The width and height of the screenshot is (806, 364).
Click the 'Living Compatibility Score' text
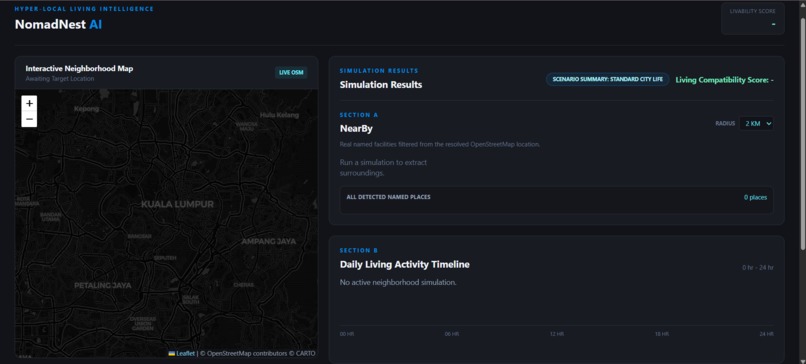tap(724, 80)
